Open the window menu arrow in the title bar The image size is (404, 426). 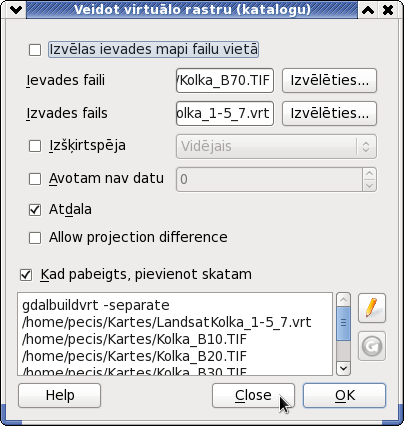tap(16, 10)
